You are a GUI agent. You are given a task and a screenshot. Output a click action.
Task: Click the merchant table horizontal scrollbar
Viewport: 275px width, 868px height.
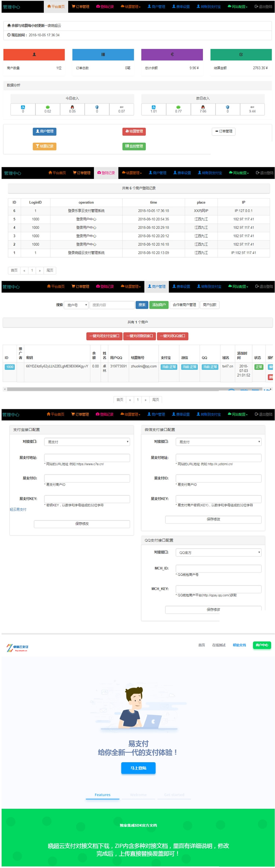[x=137, y=389]
